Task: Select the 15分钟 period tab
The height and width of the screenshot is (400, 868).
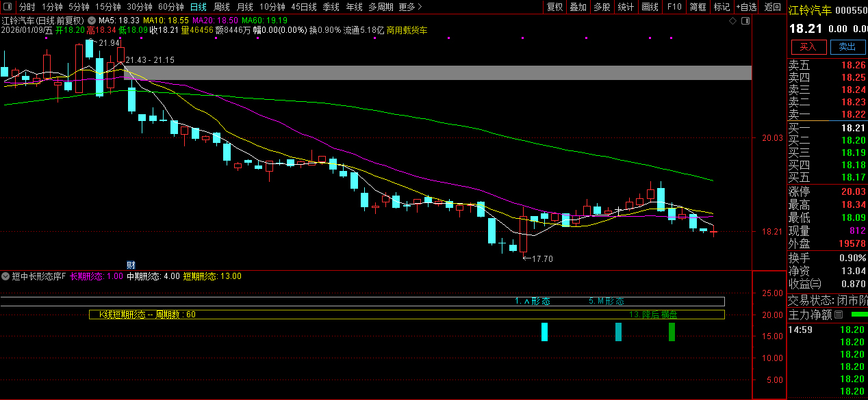Action: click(x=108, y=7)
